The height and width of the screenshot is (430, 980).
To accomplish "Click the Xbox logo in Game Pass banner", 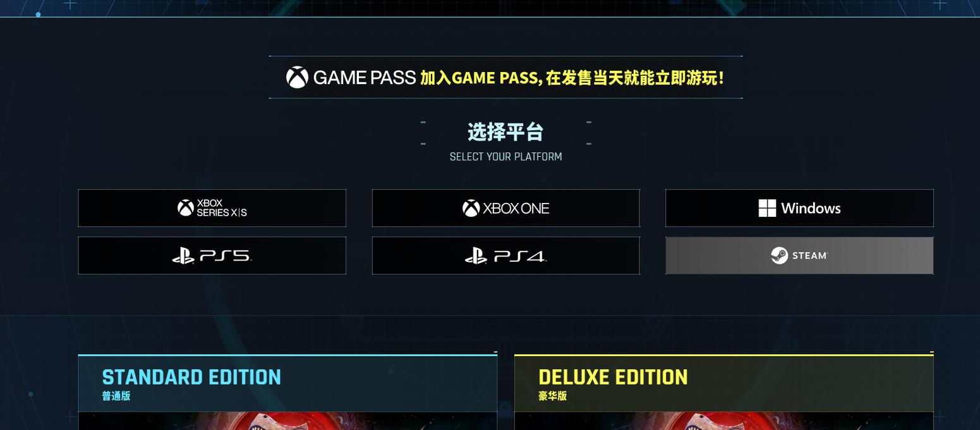I will [x=297, y=78].
